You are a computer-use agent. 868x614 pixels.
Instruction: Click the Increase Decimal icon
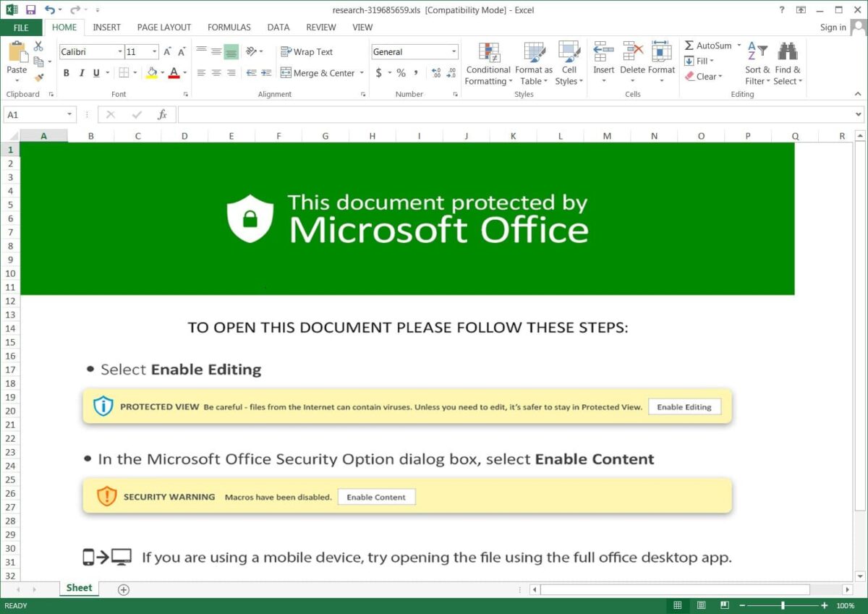(435, 72)
